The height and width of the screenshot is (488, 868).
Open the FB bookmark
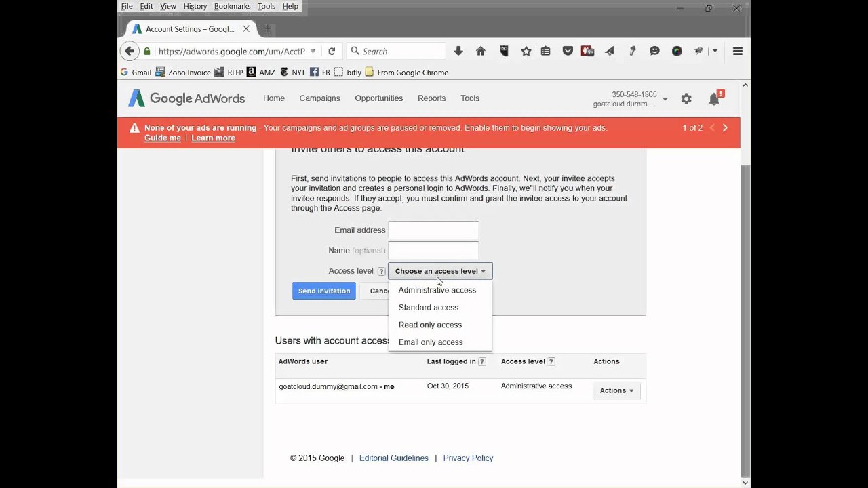(x=320, y=73)
